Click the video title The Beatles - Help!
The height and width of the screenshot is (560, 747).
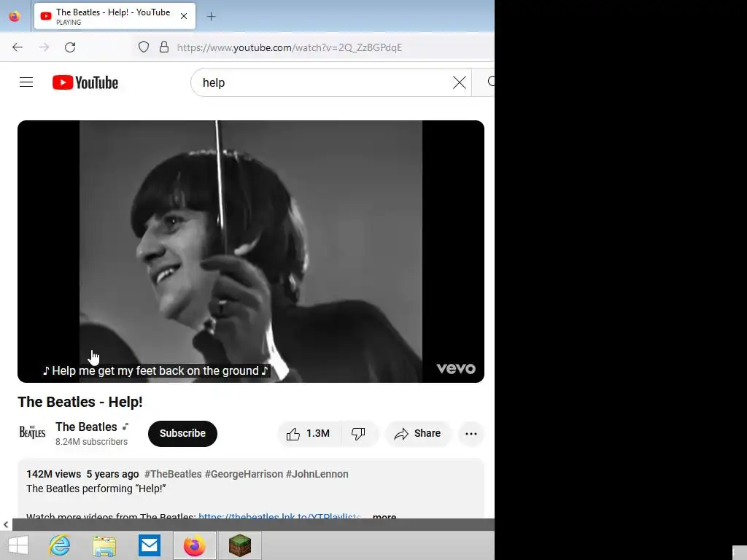80,402
